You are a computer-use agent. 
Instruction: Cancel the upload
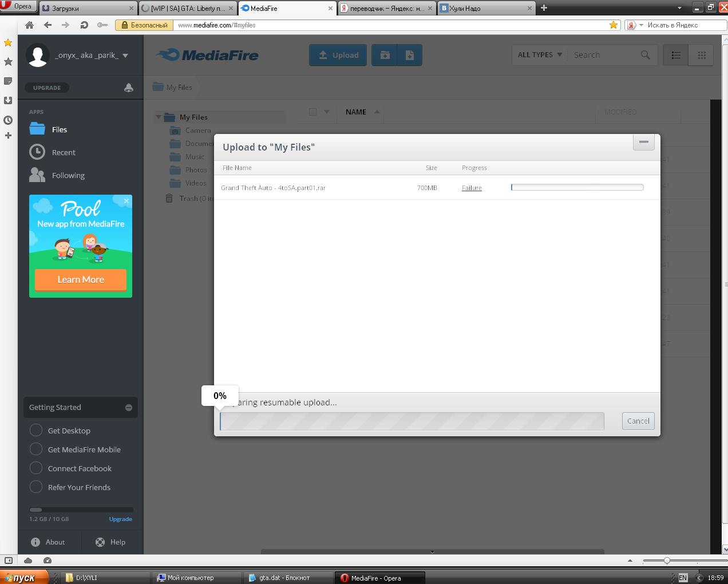click(x=638, y=421)
